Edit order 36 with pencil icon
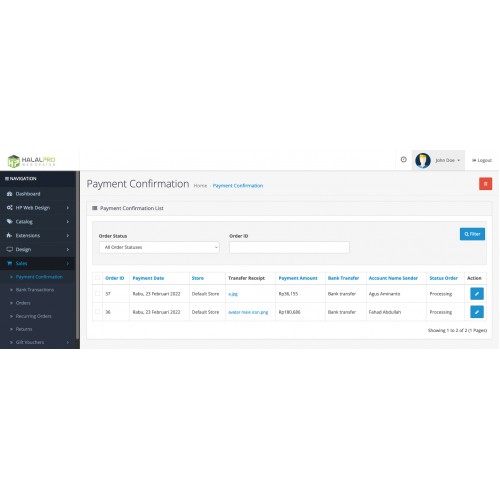 click(x=477, y=312)
